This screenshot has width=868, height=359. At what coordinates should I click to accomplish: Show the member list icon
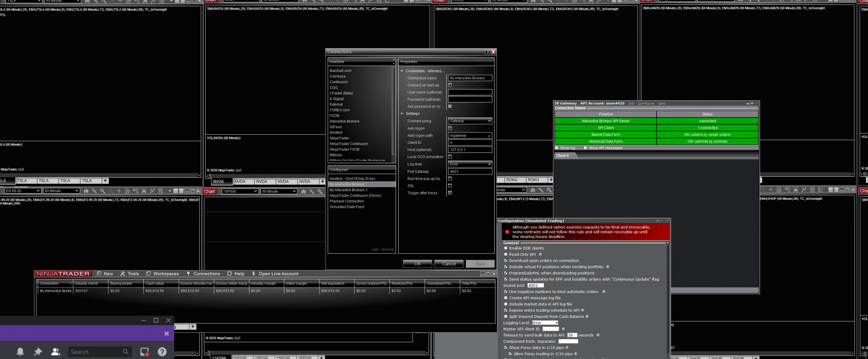point(56,352)
